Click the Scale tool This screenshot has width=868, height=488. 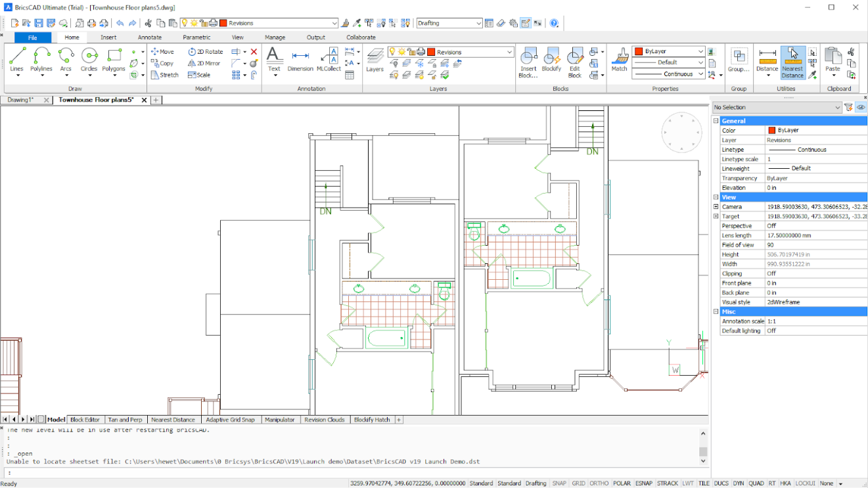pyautogui.click(x=199, y=75)
